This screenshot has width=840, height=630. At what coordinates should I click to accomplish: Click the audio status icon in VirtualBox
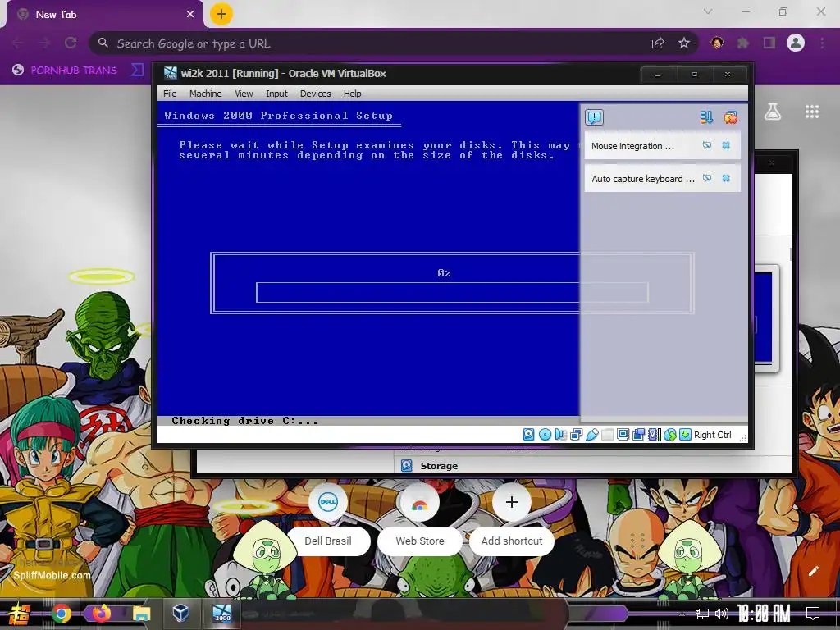[560, 435]
